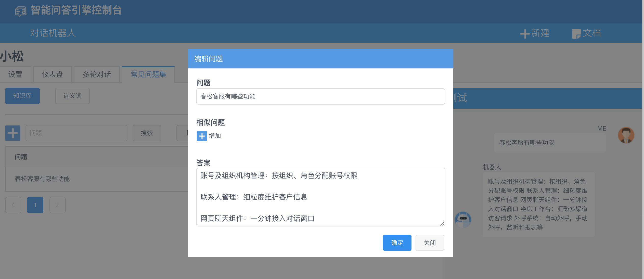This screenshot has height=279, width=644.
Task: Click the 智能问答引擎控制台 title
Action: click(x=76, y=10)
